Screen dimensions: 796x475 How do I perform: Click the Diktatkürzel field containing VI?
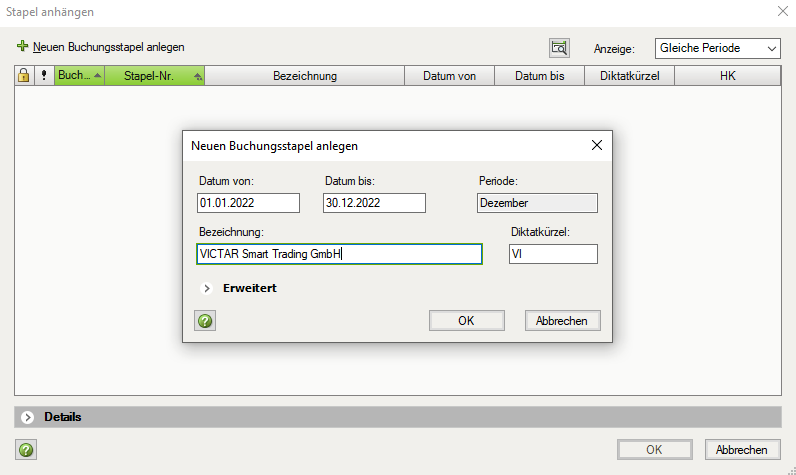(553, 254)
